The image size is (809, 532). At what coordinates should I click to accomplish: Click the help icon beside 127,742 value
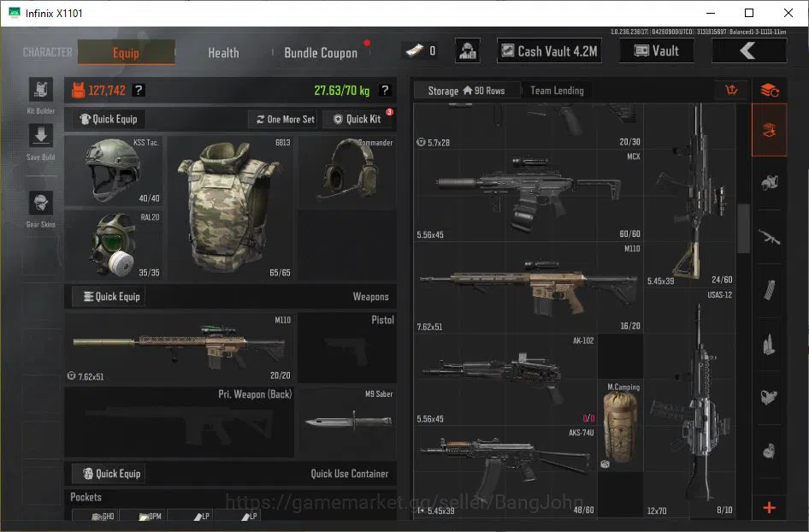pos(139,91)
